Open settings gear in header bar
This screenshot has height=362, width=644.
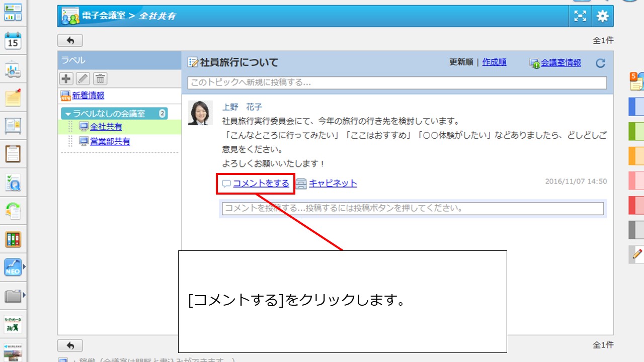[x=602, y=16]
